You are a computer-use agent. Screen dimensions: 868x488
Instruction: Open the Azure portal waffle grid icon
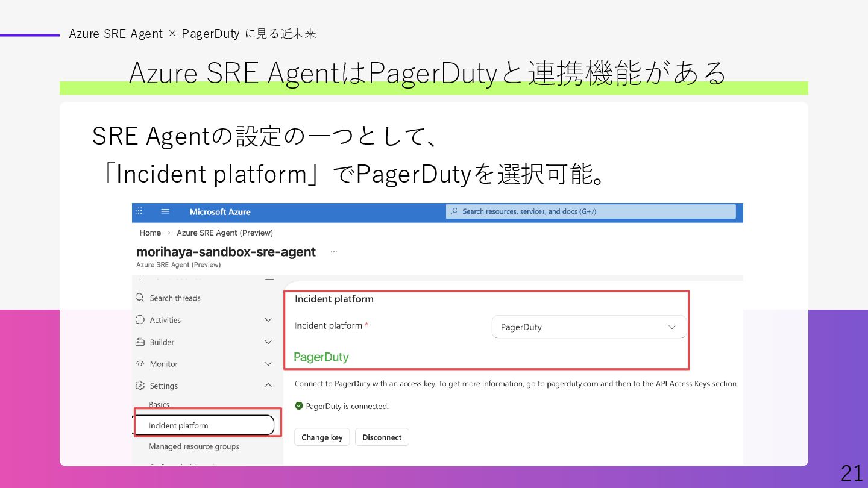point(139,211)
